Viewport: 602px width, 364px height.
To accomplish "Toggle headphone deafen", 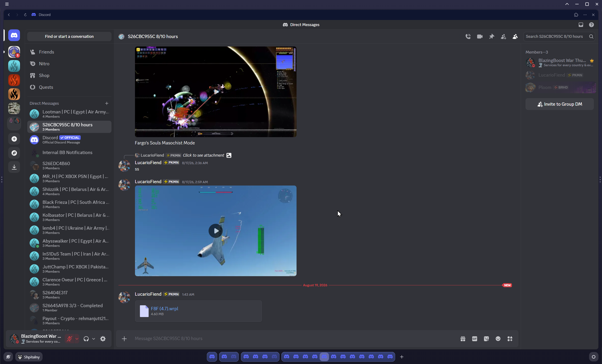I will click(x=86, y=339).
